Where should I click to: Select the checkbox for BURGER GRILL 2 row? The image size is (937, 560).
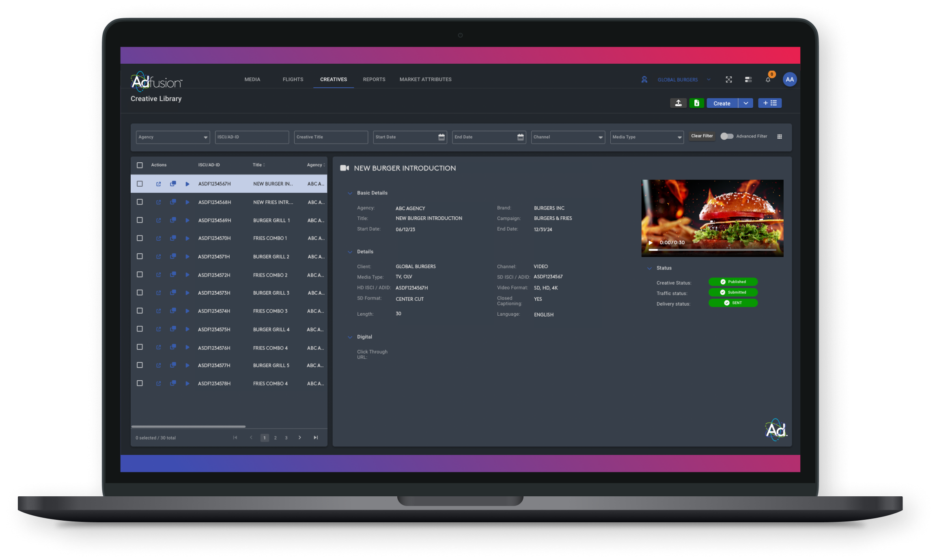[x=140, y=256]
